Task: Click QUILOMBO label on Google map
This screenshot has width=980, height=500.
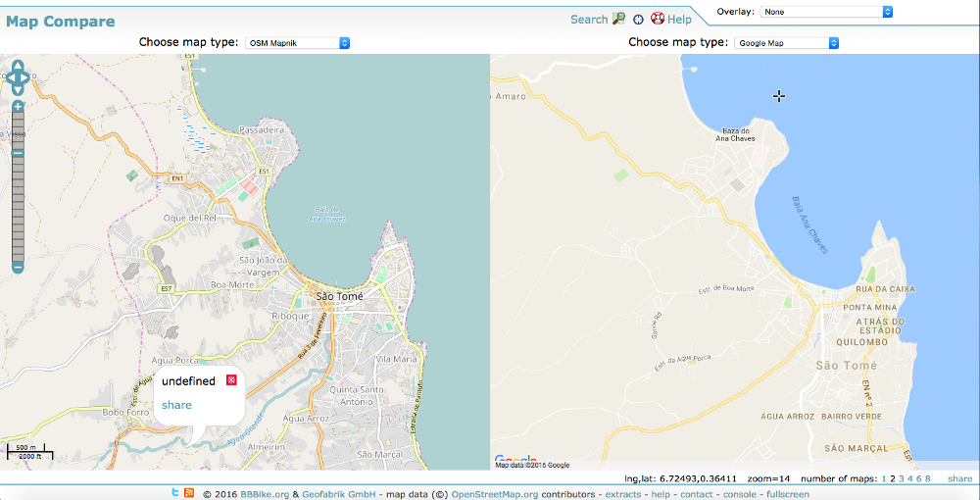Action: pyautogui.click(x=861, y=342)
